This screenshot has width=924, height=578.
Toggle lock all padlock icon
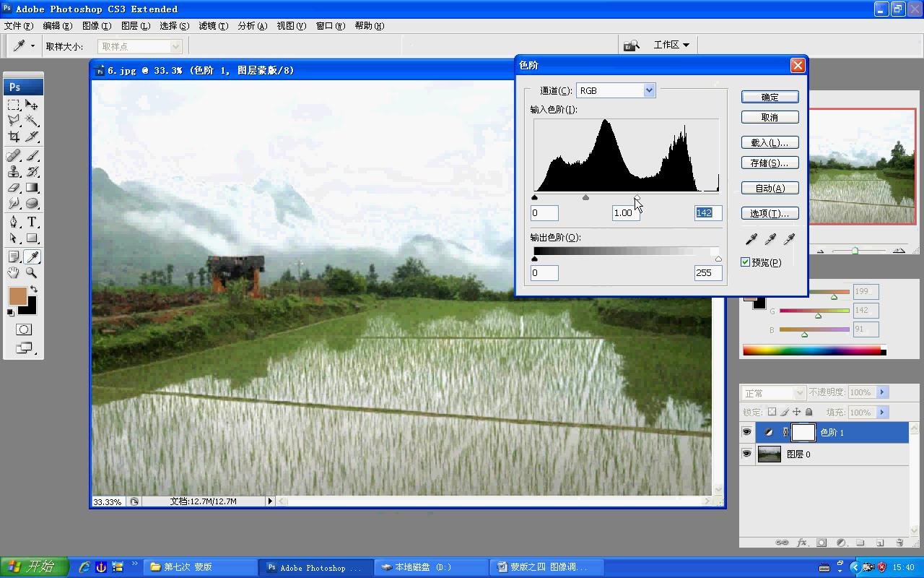[x=808, y=412]
